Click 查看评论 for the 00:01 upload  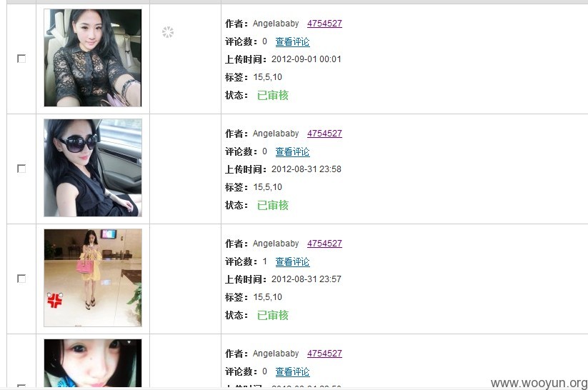pos(292,41)
